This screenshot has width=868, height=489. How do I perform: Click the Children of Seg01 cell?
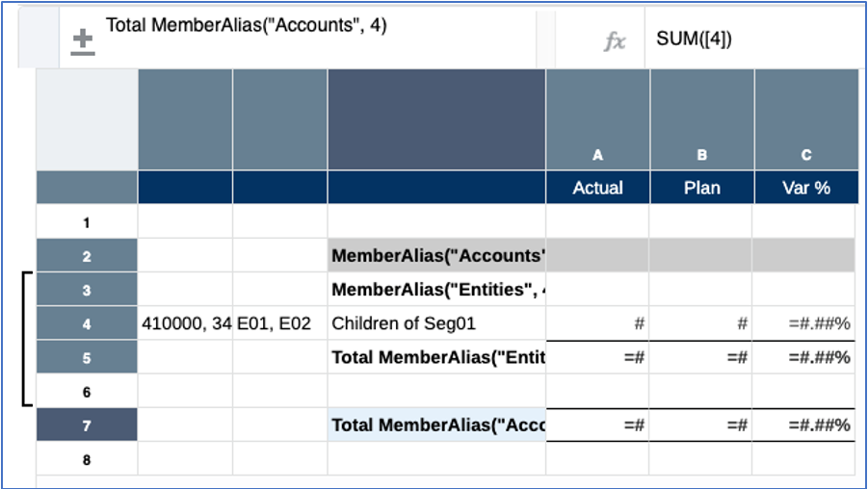tap(435, 324)
